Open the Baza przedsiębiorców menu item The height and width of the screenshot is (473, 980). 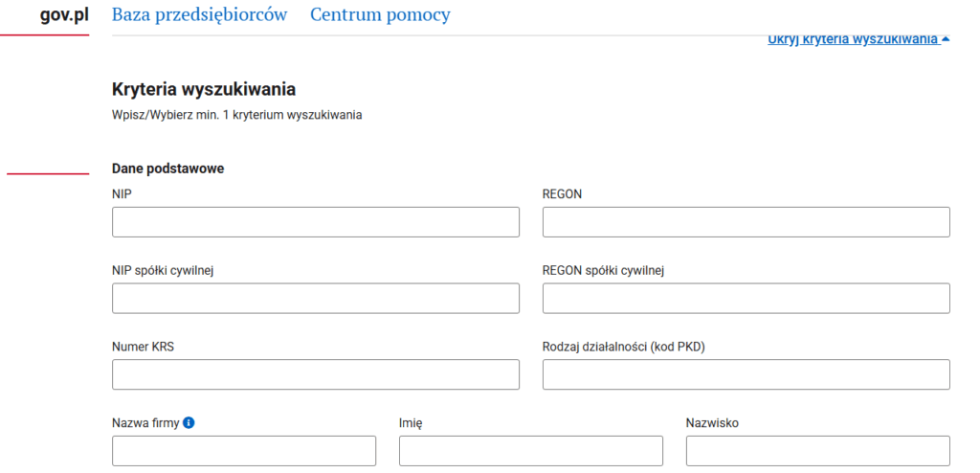[199, 15]
